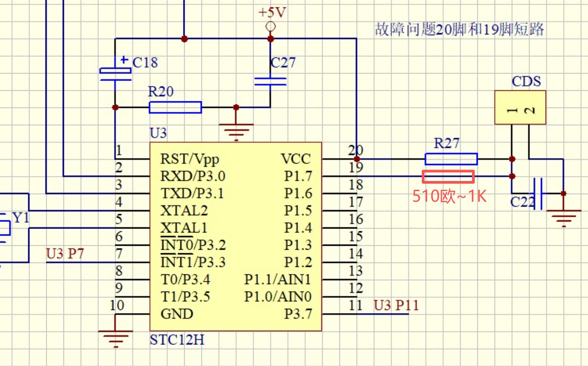Image resolution: width=588 pixels, height=366 pixels.
Task: Click the C27 capacitor symbol
Action: coord(270,81)
